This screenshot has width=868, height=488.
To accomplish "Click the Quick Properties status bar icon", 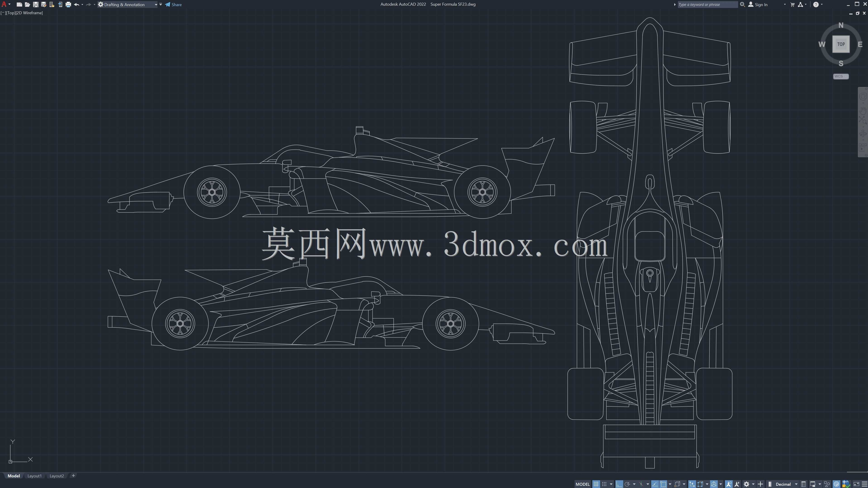I will point(804,484).
